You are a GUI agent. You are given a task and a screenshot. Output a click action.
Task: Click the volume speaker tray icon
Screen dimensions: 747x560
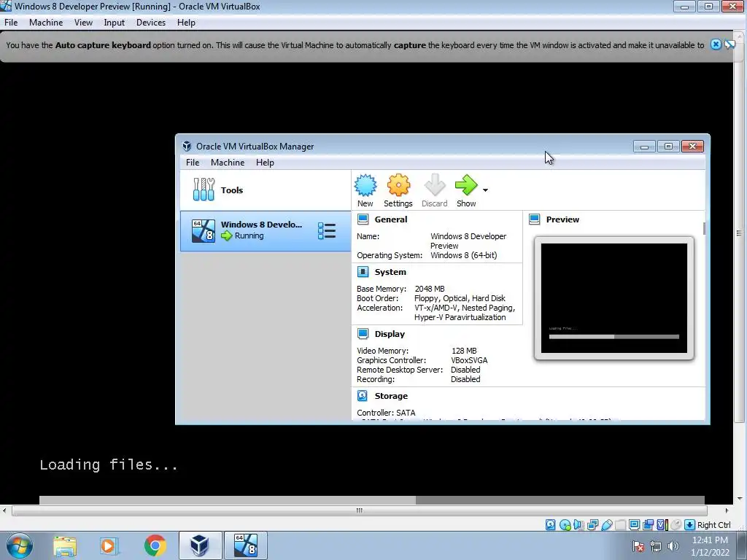(x=673, y=546)
